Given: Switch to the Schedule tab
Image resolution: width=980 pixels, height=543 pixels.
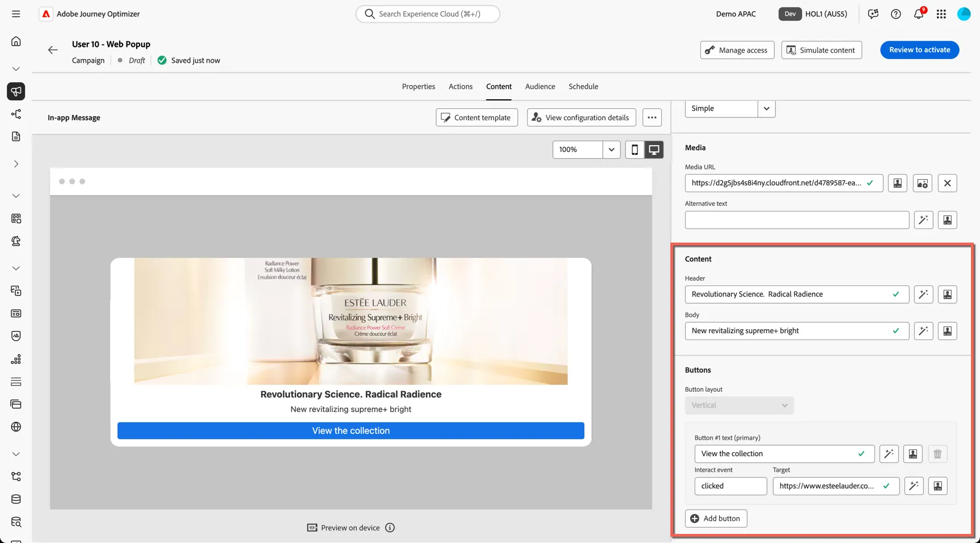Looking at the screenshot, I should tap(583, 87).
